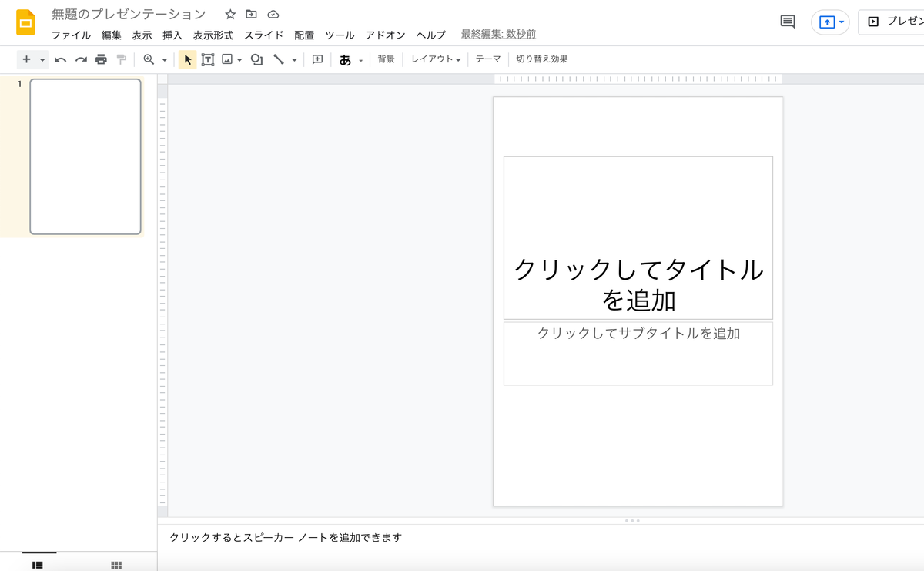Screen dimensions: 924x571
Task: Switch to grid view at the bottom
Action: [115, 565]
